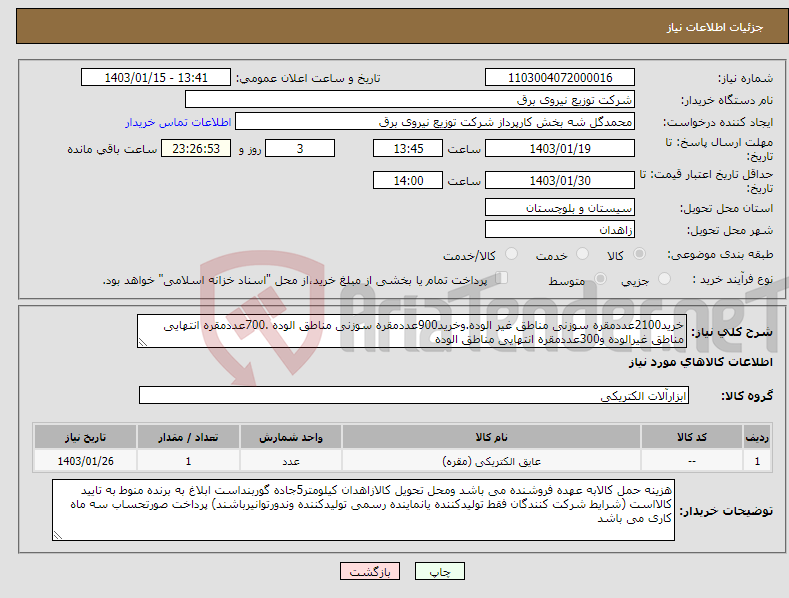Click the چاپ (print) button
The image size is (789, 598).
click(439, 571)
